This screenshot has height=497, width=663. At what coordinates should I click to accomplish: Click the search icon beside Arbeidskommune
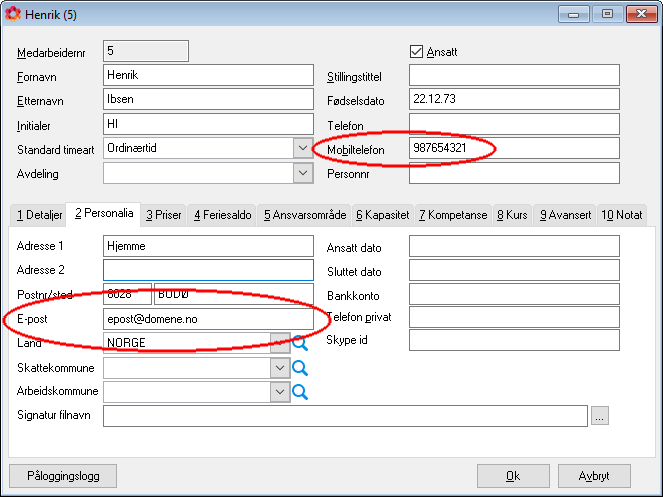coord(300,392)
